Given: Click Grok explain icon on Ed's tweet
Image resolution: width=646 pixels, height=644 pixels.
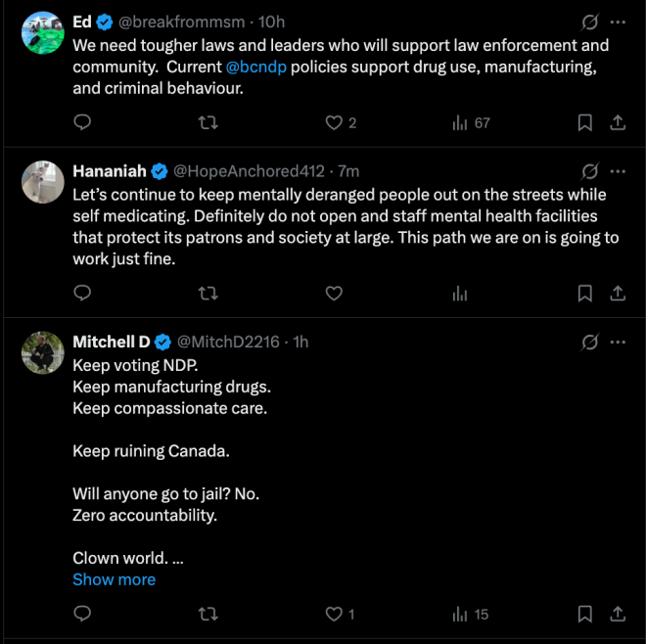Looking at the screenshot, I should click(x=589, y=23).
